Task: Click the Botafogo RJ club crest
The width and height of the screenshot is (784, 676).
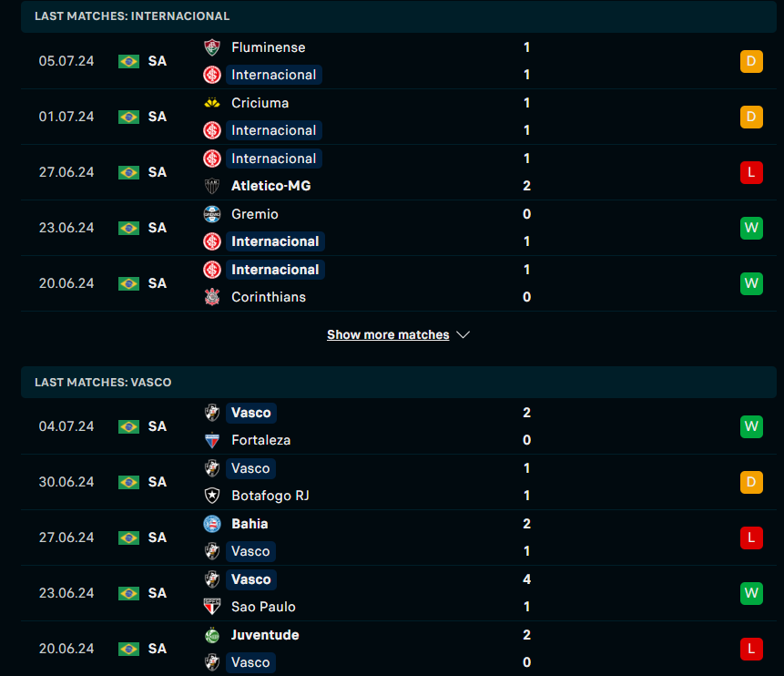Action: tap(212, 496)
